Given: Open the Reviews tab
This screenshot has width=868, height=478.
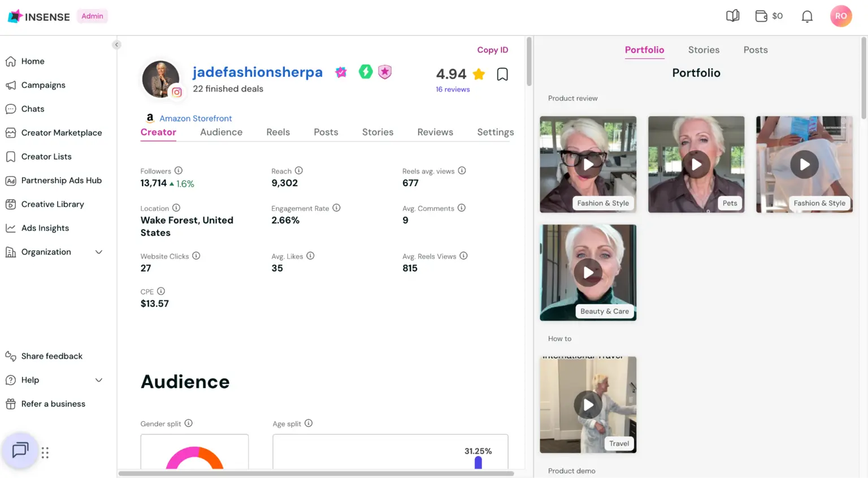Looking at the screenshot, I should pos(435,132).
